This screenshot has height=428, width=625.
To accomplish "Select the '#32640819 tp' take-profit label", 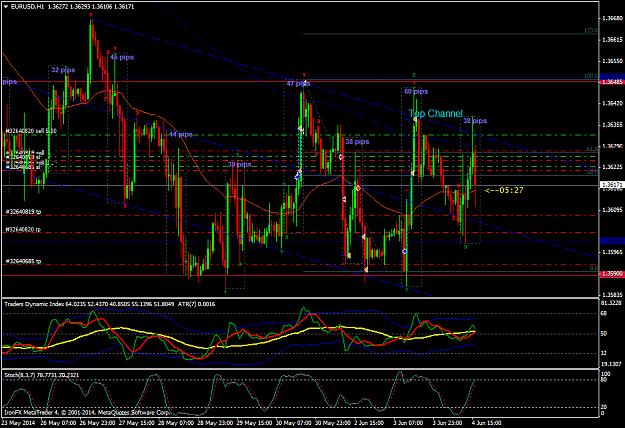I will click(x=24, y=212).
